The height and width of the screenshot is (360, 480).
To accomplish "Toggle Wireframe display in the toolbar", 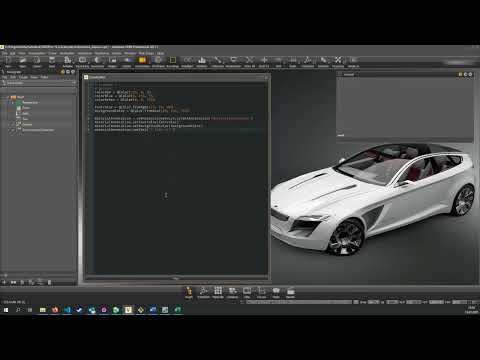I will pos(158,60).
